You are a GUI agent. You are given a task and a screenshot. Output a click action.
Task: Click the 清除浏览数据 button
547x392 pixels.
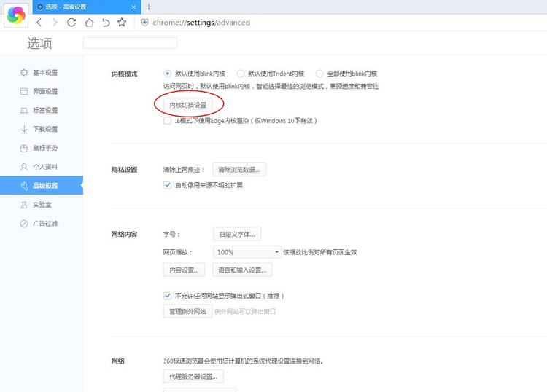tap(239, 170)
